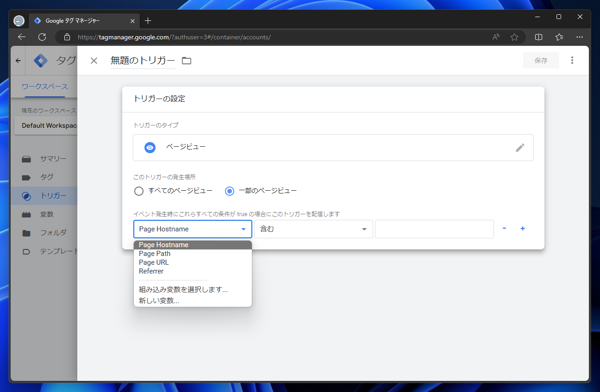Click the サマリー briefcase icon
Viewport: 600px width, 392px height.
(26, 159)
